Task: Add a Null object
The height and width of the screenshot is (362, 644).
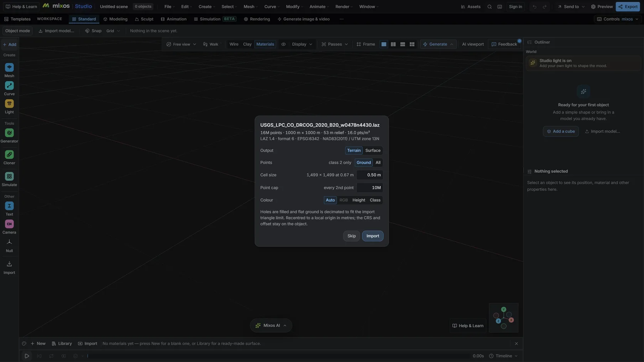Action: pyautogui.click(x=9, y=245)
